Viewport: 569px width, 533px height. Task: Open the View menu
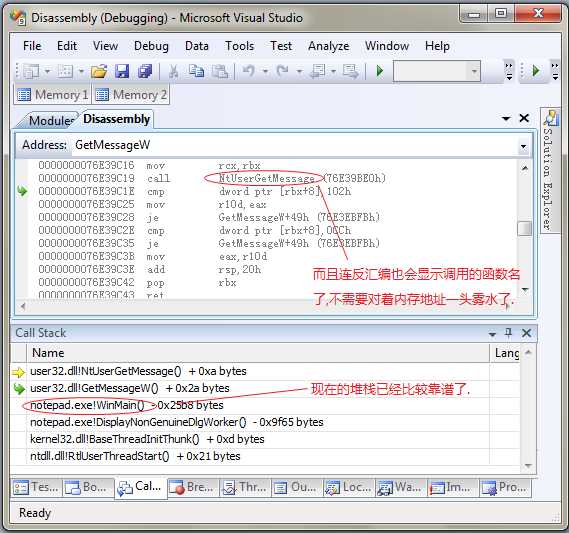click(x=105, y=46)
